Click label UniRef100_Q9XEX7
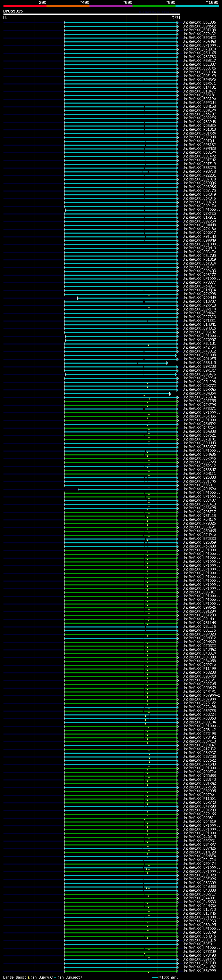 (199, 370)
